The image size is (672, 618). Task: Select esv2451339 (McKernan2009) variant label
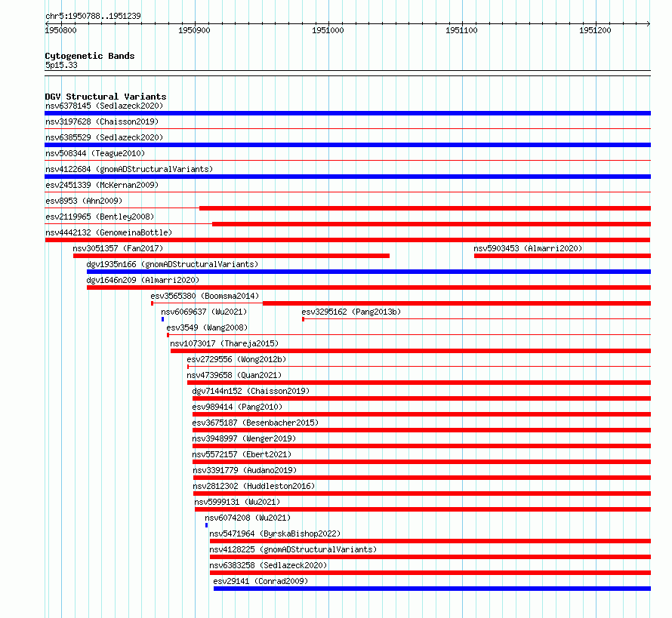[102, 185]
